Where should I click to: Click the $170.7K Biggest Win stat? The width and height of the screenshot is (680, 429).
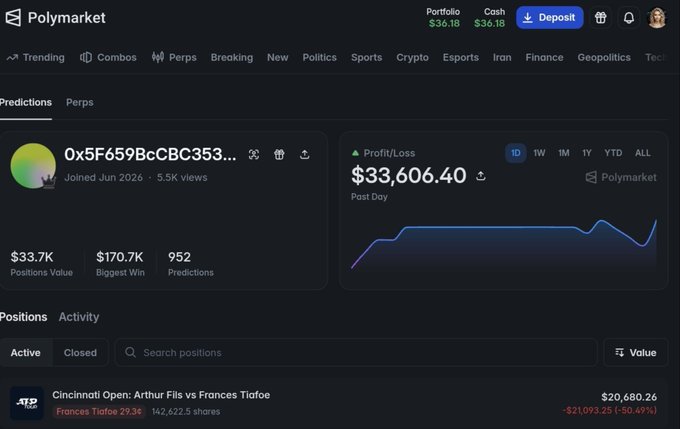point(120,264)
